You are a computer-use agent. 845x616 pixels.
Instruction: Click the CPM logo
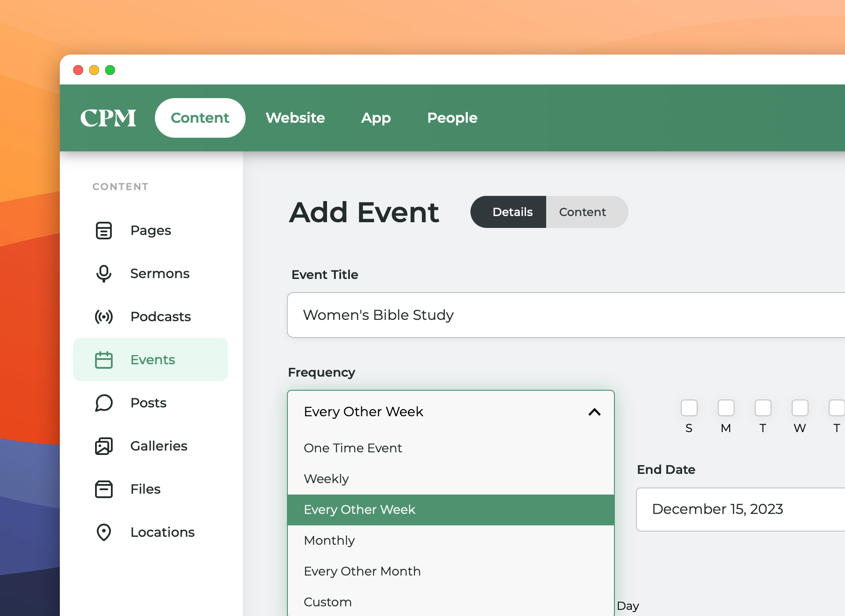pyautogui.click(x=108, y=118)
